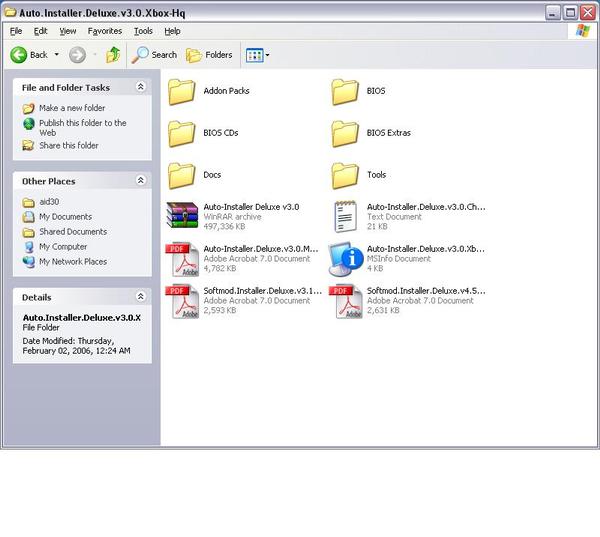Select the BIOS CDs folder icon
600x537 pixels.
[x=181, y=134]
